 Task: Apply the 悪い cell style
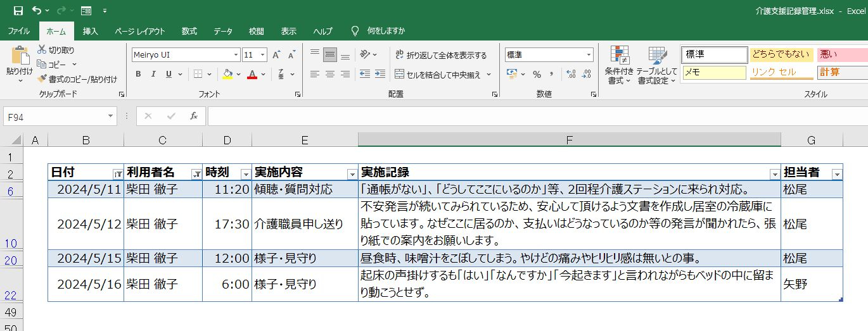pyautogui.click(x=841, y=54)
